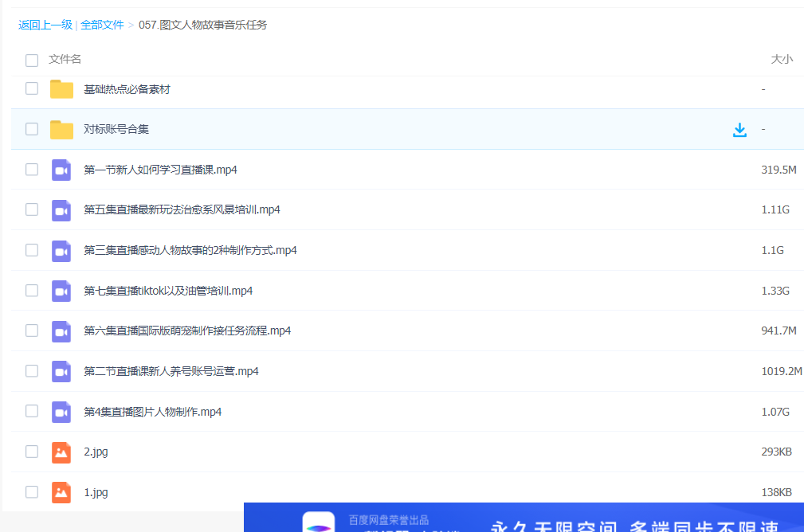Click the download icon on 对标账号合集 row
This screenshot has width=804, height=532.
click(739, 129)
